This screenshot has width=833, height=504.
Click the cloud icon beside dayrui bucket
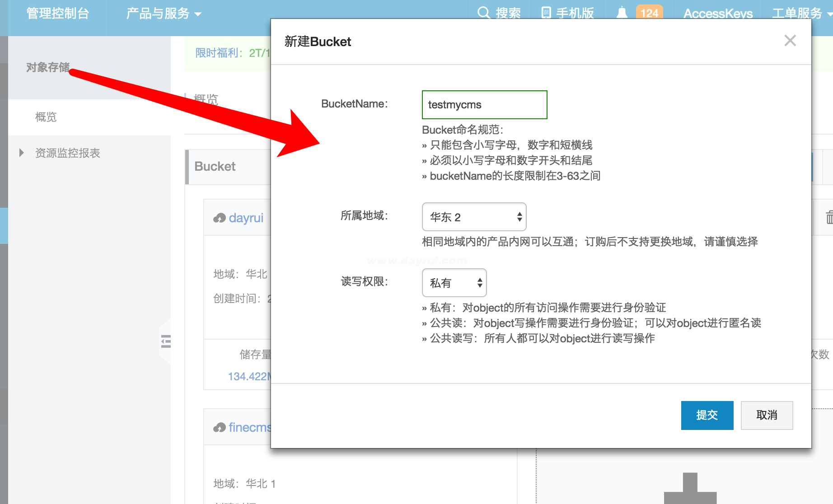220,218
